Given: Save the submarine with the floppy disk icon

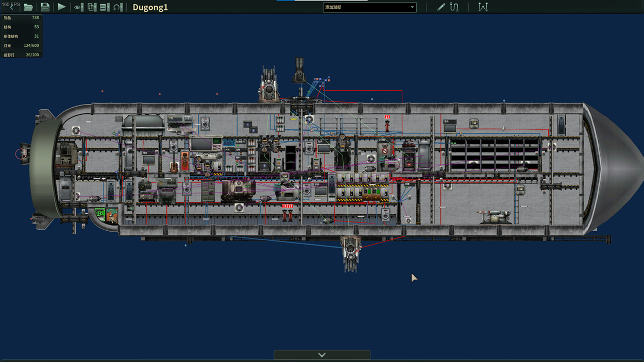Looking at the screenshot, I should [45, 7].
